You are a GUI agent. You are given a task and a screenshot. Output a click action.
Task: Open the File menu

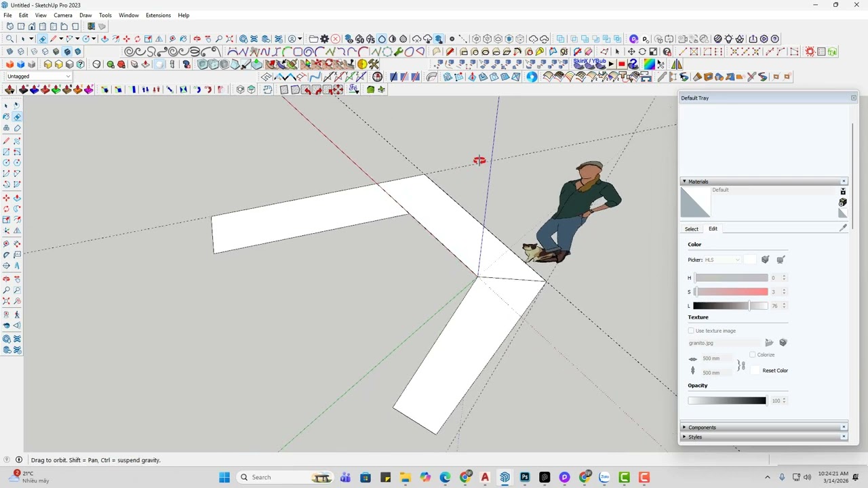pyautogui.click(x=7, y=15)
